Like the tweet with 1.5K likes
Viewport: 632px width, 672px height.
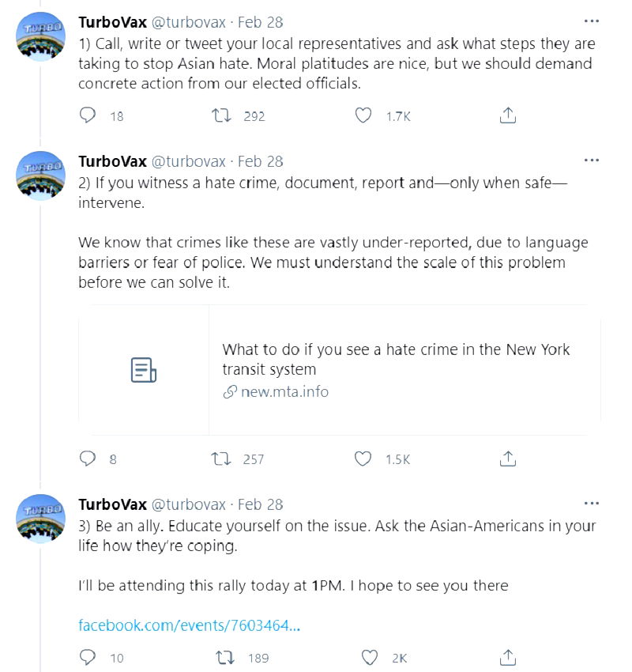363,459
